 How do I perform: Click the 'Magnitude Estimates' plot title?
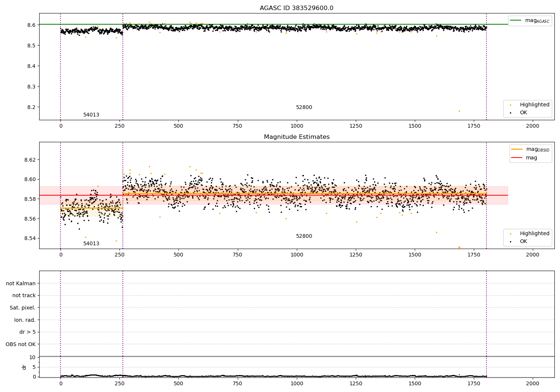[x=297, y=137]
